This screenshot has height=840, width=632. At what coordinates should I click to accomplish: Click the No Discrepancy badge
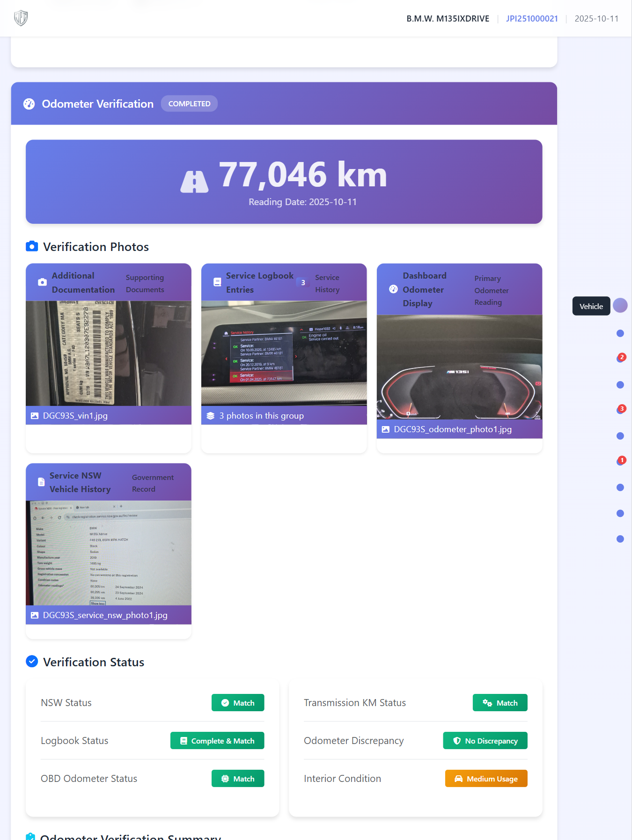pos(485,741)
